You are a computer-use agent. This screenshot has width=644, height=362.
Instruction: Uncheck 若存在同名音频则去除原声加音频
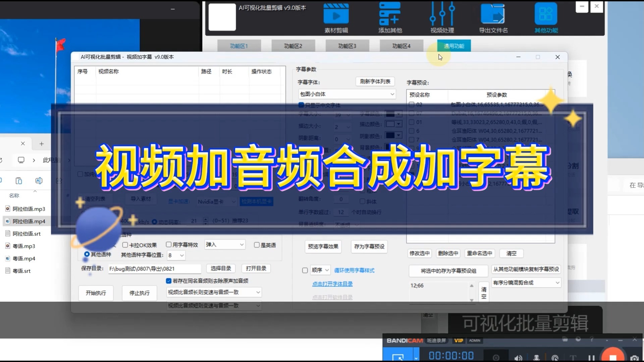click(169, 281)
